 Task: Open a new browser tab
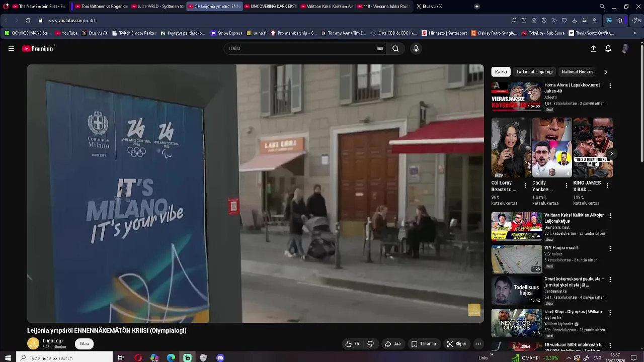click(477, 7)
